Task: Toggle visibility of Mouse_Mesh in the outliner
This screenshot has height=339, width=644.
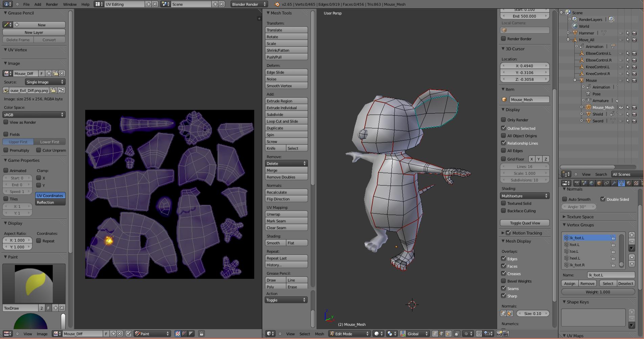Action: pos(621,107)
